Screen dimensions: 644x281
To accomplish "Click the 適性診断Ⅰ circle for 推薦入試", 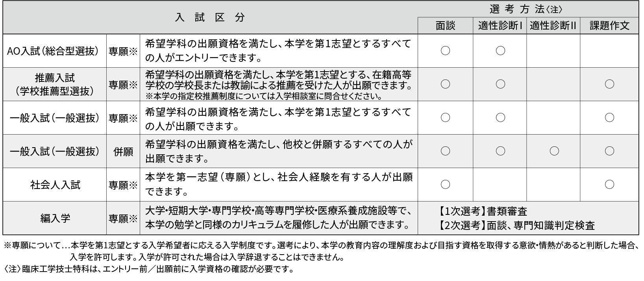I will [x=500, y=84].
